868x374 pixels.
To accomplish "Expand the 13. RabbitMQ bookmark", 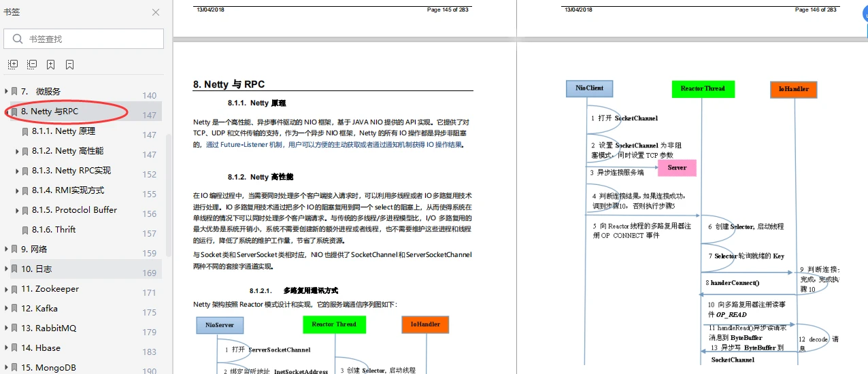I will 6,328.
